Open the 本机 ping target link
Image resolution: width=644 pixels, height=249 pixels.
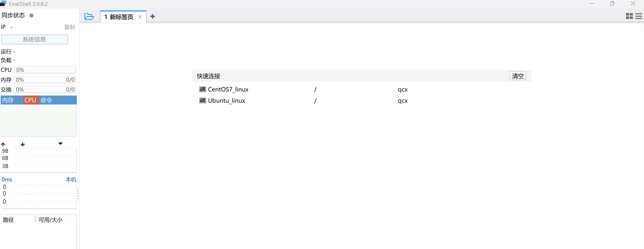pyautogui.click(x=71, y=180)
